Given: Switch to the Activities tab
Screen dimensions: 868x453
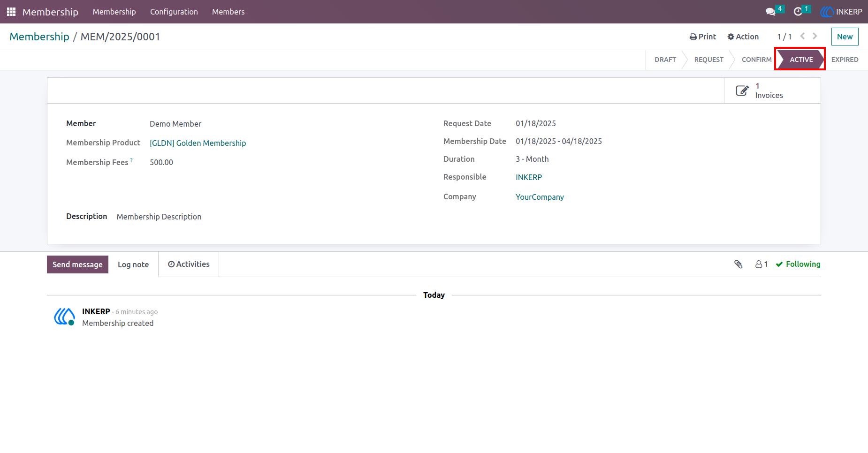Looking at the screenshot, I should (x=189, y=264).
